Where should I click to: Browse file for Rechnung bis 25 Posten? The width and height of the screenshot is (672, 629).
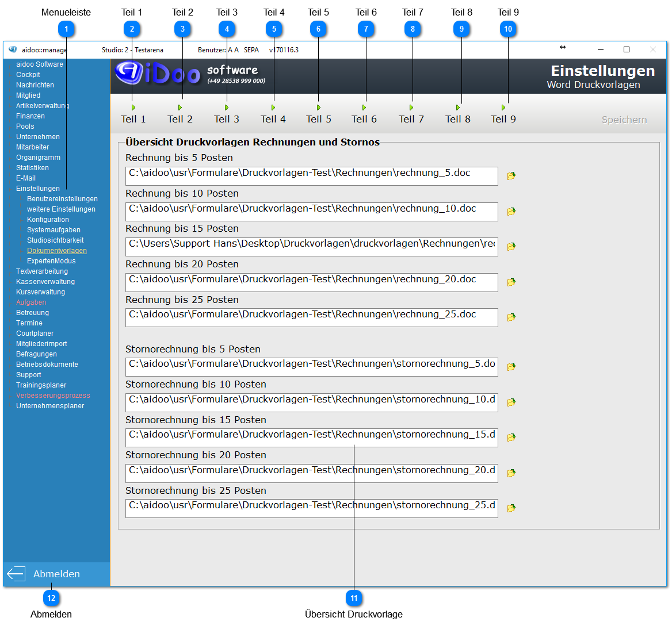coord(511,317)
